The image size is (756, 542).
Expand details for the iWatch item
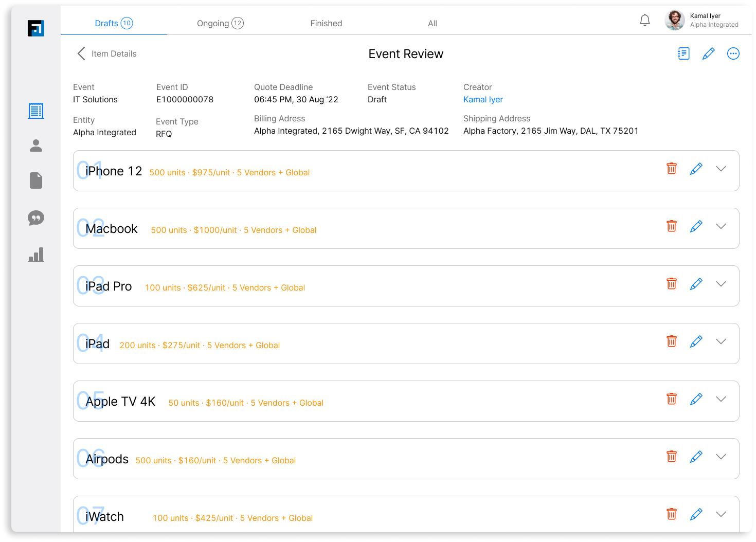[x=721, y=514]
